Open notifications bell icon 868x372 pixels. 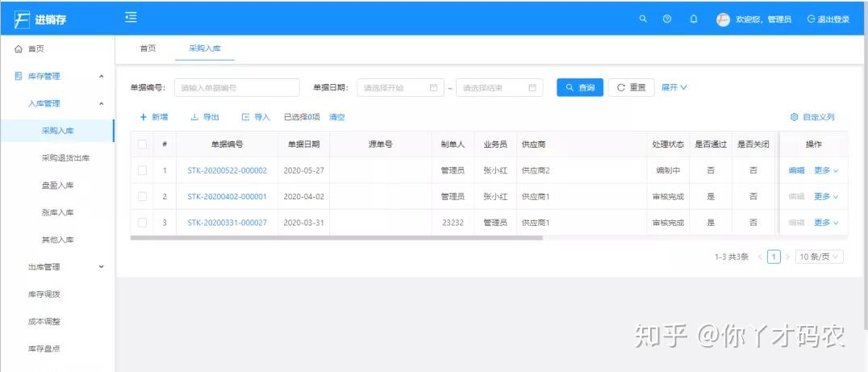tap(694, 19)
